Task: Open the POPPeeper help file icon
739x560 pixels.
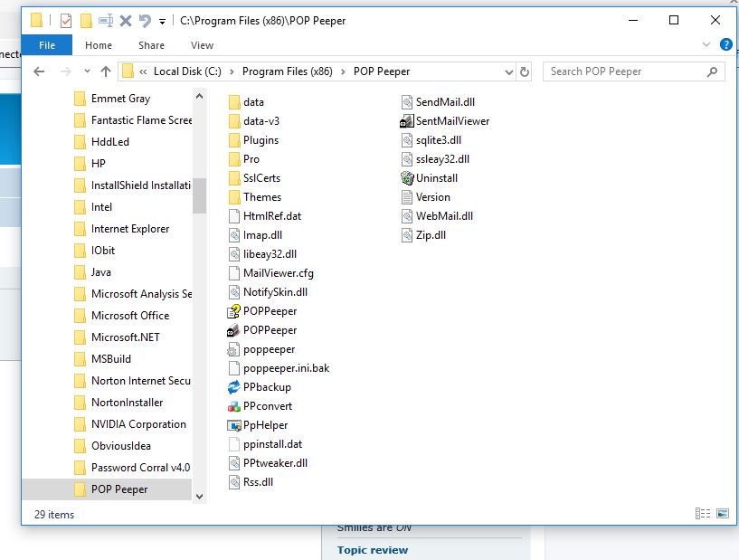Action: [x=233, y=311]
